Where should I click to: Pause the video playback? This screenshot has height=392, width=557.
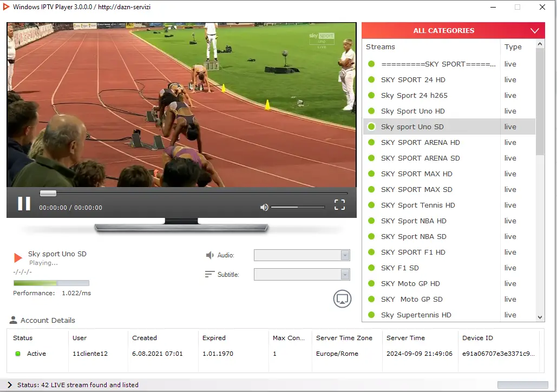coord(24,204)
